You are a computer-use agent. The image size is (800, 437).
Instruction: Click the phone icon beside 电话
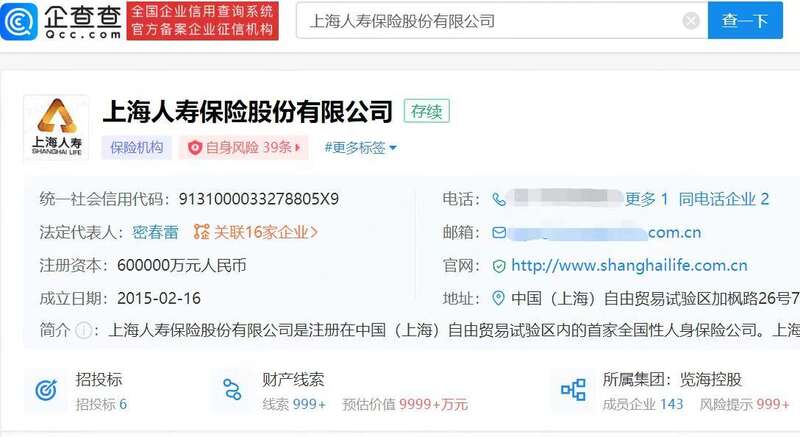pyautogui.click(x=499, y=199)
